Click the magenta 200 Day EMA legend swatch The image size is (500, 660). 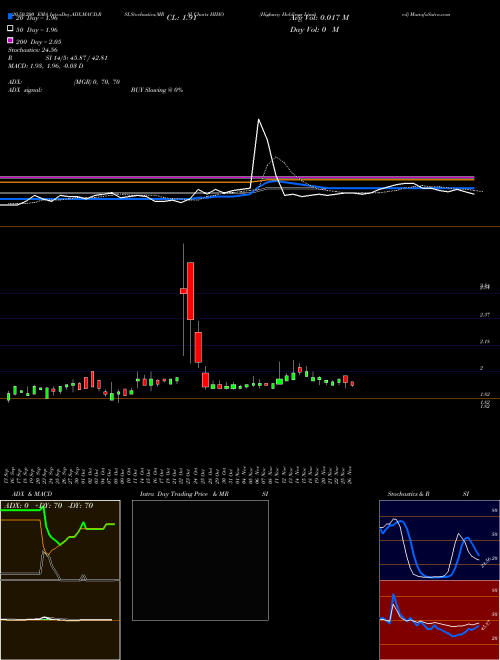click(x=10, y=40)
